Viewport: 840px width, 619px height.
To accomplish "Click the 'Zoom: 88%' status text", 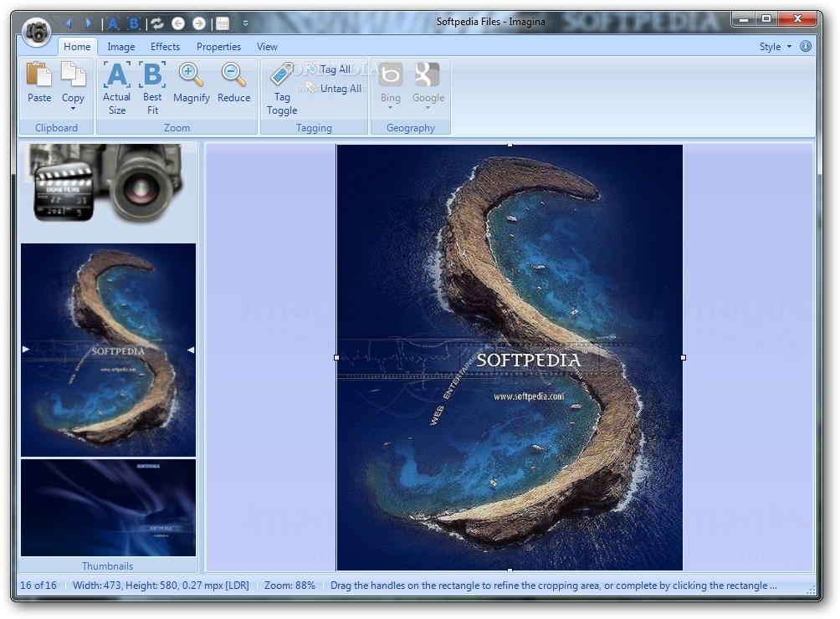I will click(289, 586).
